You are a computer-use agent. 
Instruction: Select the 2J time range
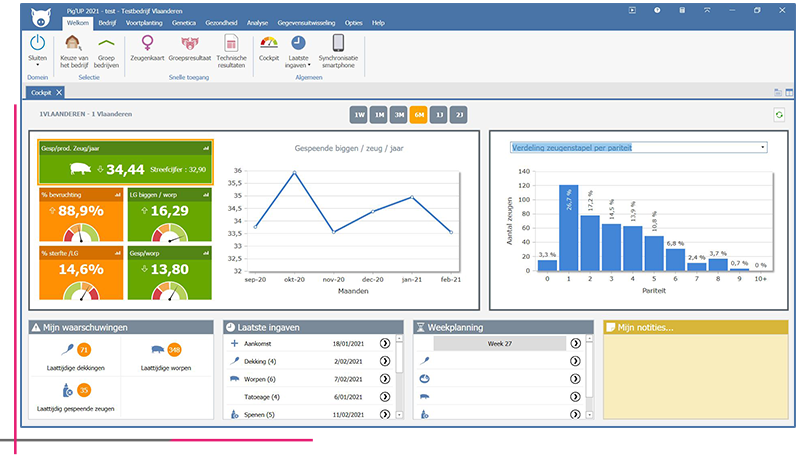[458, 115]
